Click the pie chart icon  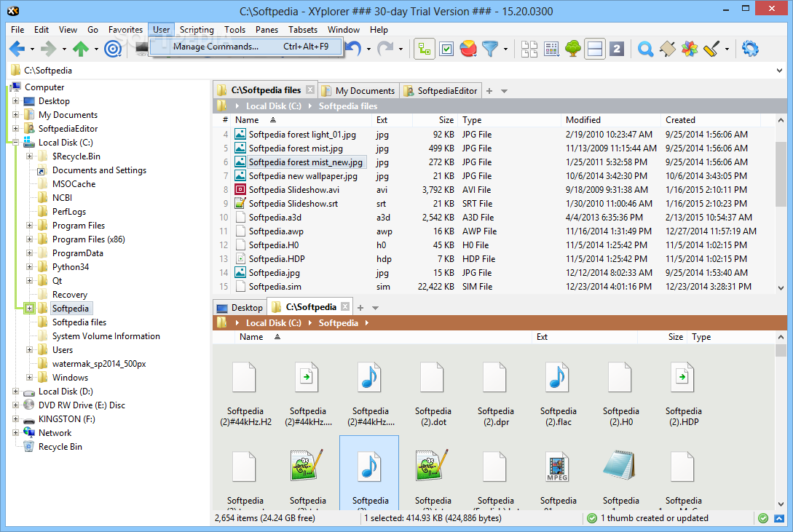[468, 49]
